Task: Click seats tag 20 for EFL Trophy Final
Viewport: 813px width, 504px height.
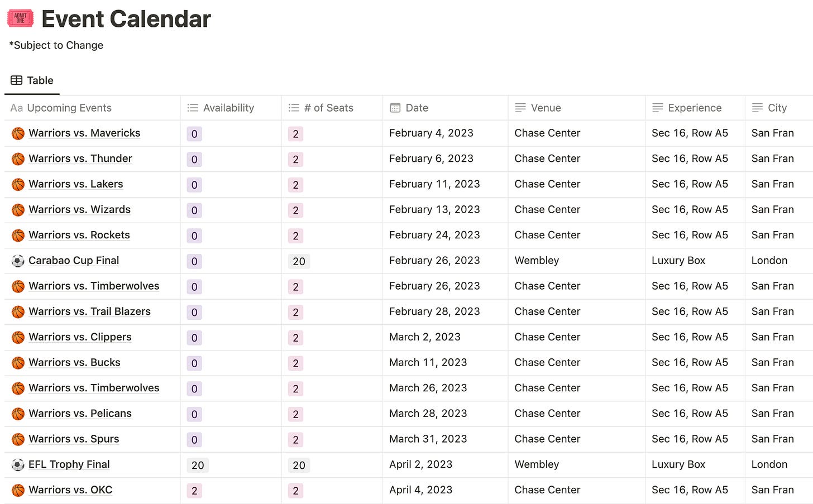Action: [x=299, y=465]
